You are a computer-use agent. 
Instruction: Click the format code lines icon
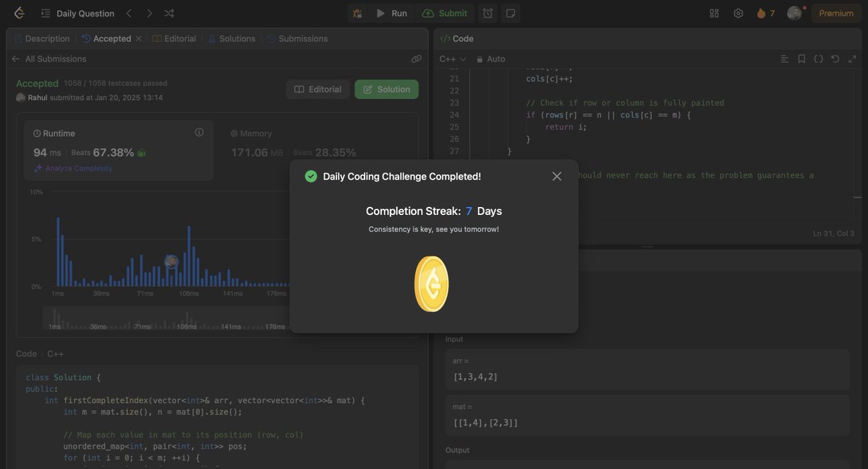(x=785, y=59)
